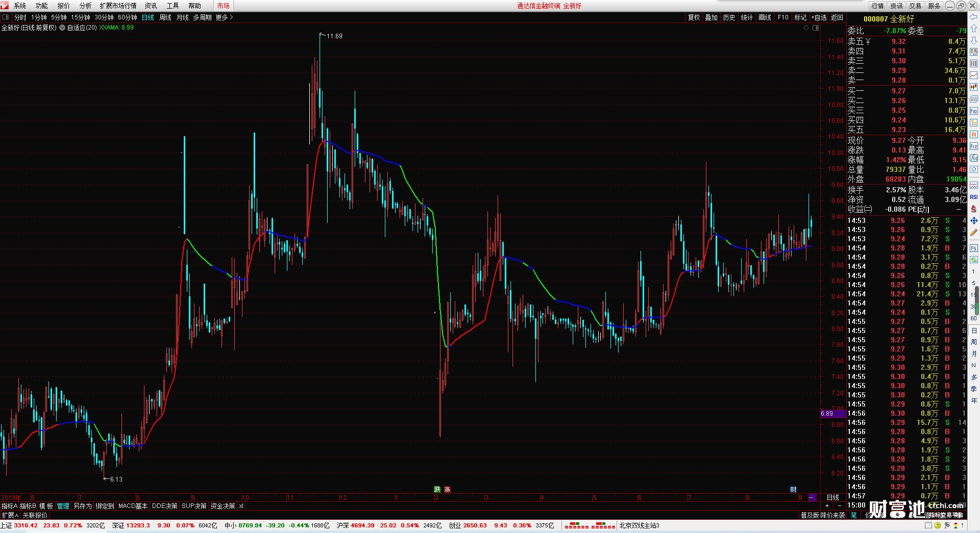Click the 上证 index value in status bar

[x=26, y=525]
